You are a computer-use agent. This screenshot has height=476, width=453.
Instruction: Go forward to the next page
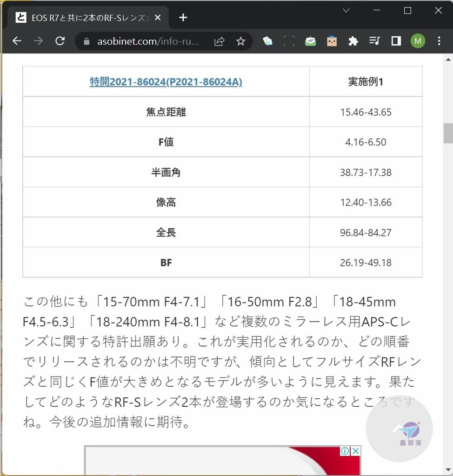click(x=38, y=41)
